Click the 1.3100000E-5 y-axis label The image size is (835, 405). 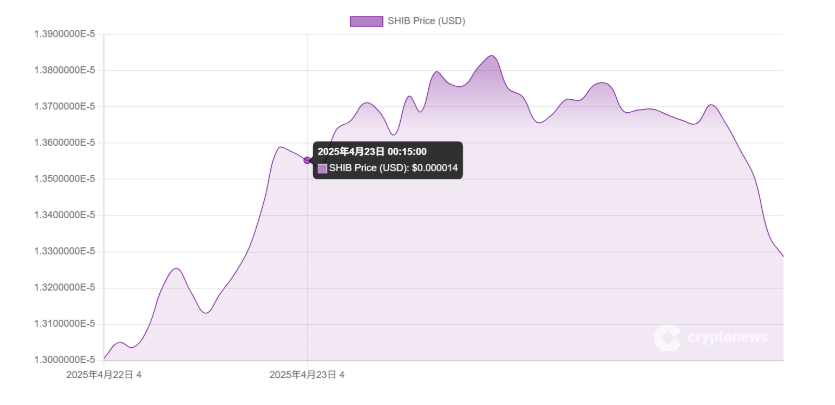pyautogui.click(x=65, y=324)
